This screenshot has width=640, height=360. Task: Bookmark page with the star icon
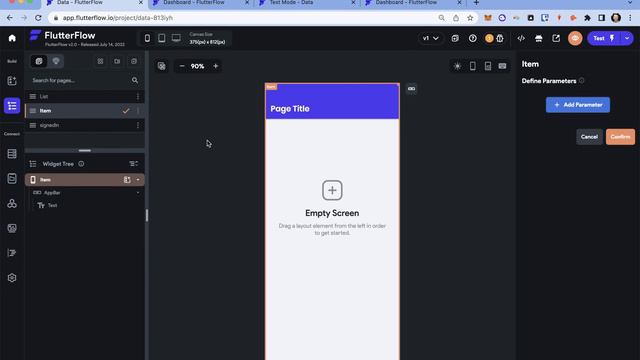470,18
